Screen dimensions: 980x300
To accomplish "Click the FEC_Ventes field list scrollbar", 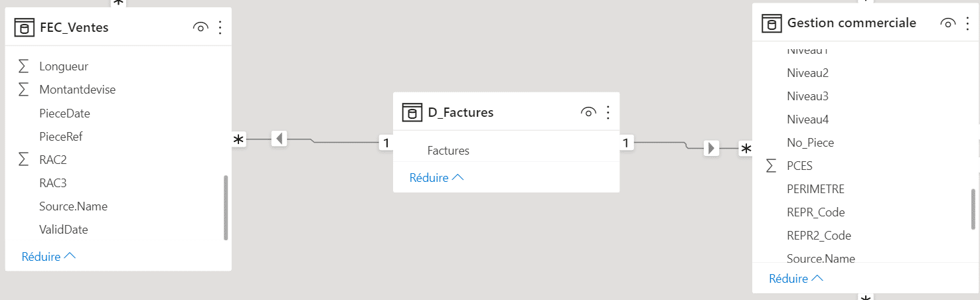I will click(226, 207).
